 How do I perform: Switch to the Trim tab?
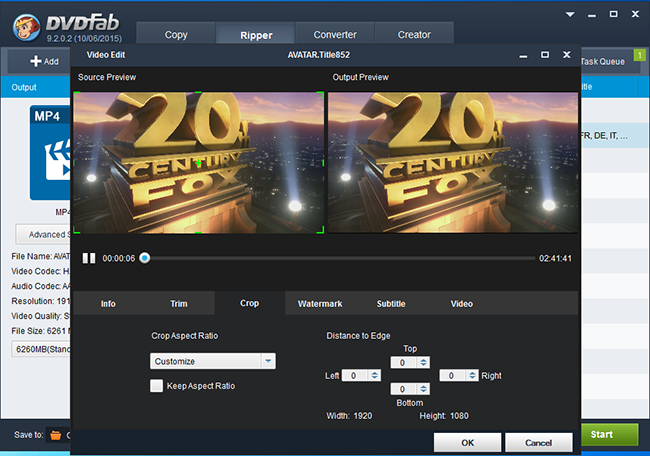tap(179, 303)
